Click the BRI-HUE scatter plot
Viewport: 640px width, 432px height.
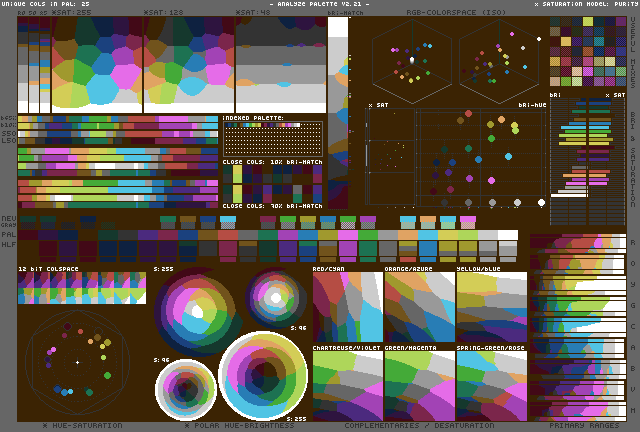point(481,157)
